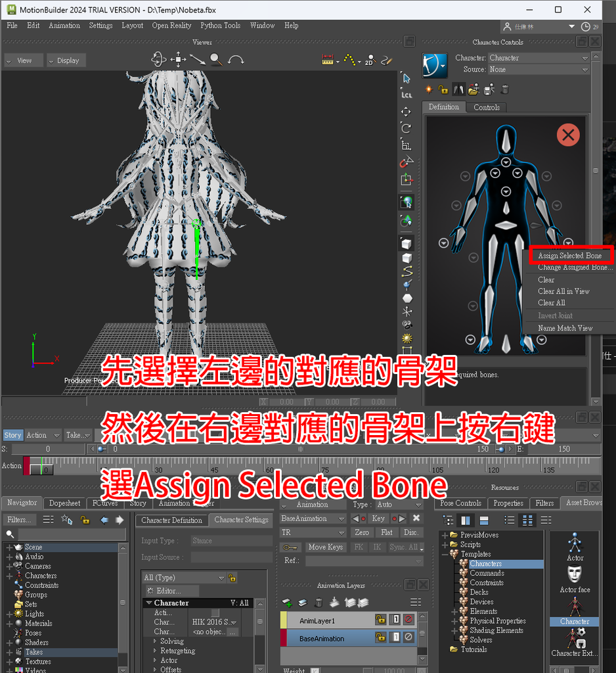
Task: Open the ruler measurement tool
Action: click(328, 60)
